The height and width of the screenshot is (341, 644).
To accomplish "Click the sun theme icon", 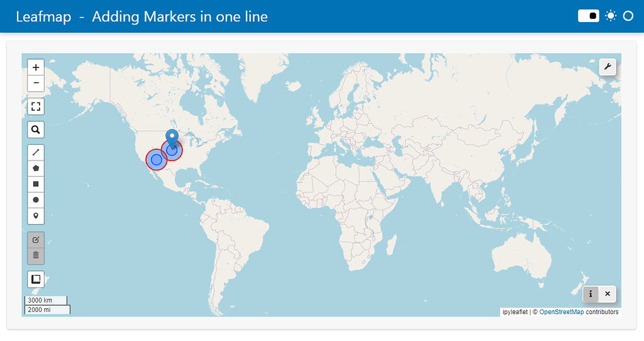I will click(x=610, y=16).
